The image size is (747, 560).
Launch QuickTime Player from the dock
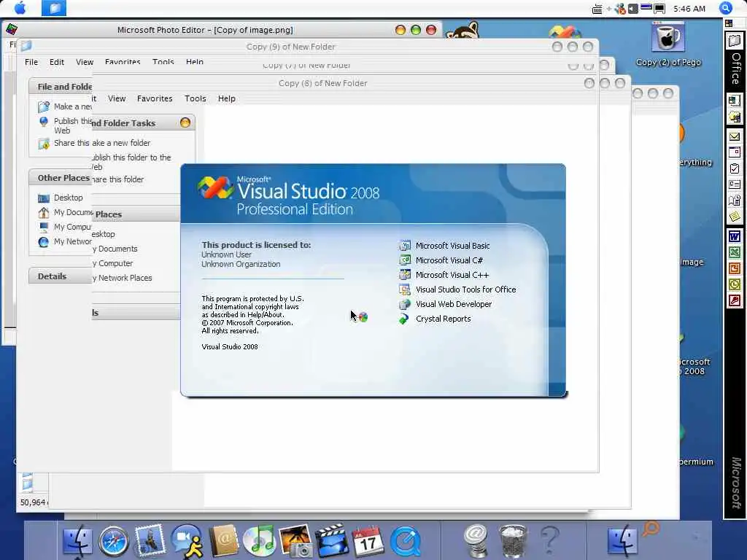[405, 541]
